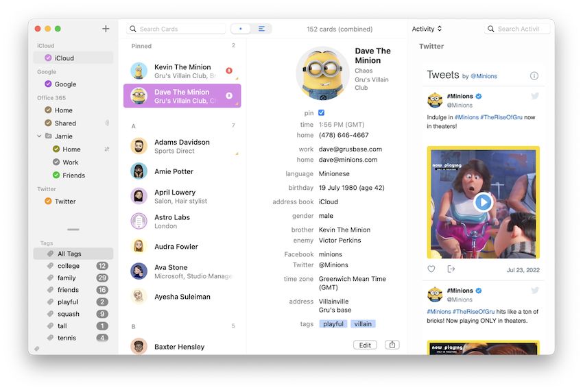Image resolution: width=583 pixels, height=392 pixels.
Task: Open April Lowery contact
Action: tap(182, 196)
